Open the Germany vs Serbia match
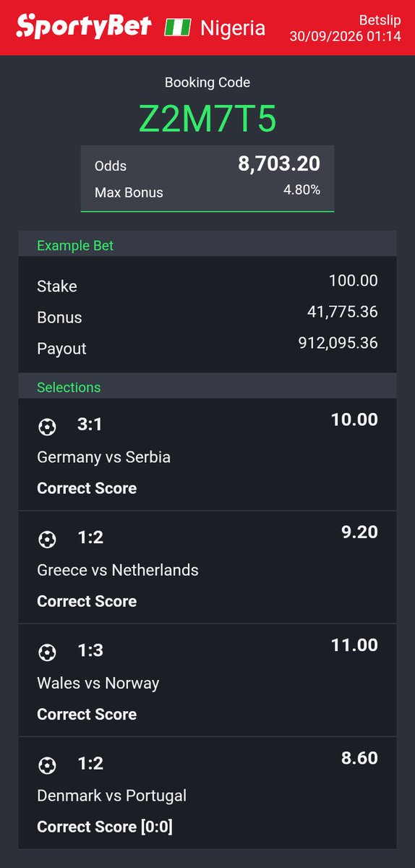The height and width of the screenshot is (868, 415). [x=103, y=457]
